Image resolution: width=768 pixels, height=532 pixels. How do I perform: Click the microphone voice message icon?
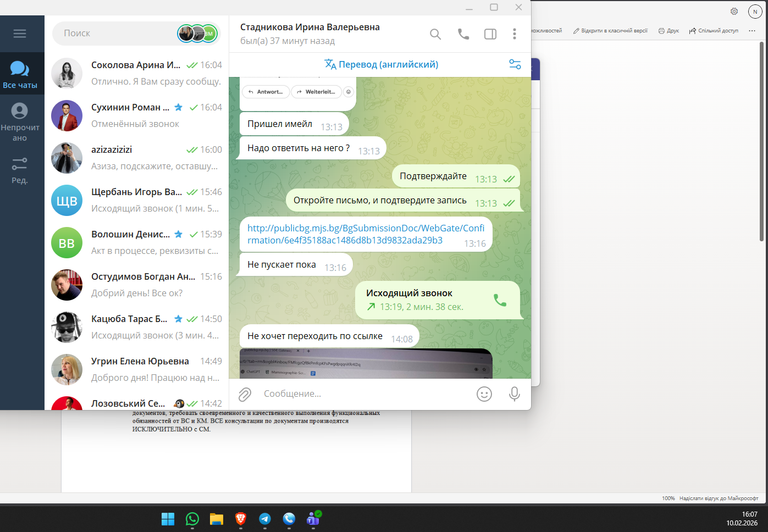click(x=515, y=394)
